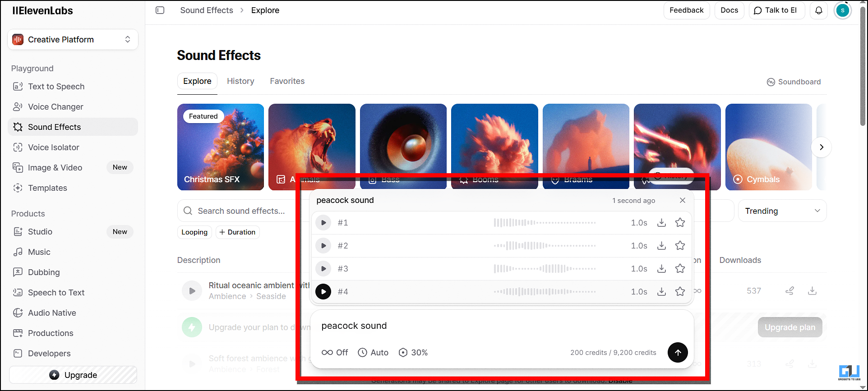
Task: Download the #2 generated sound
Action: point(661,246)
